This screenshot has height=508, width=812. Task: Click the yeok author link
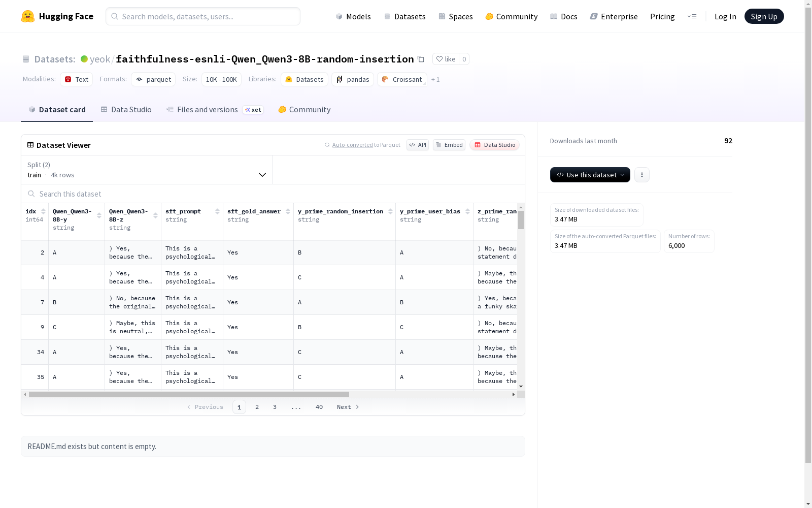[100, 59]
